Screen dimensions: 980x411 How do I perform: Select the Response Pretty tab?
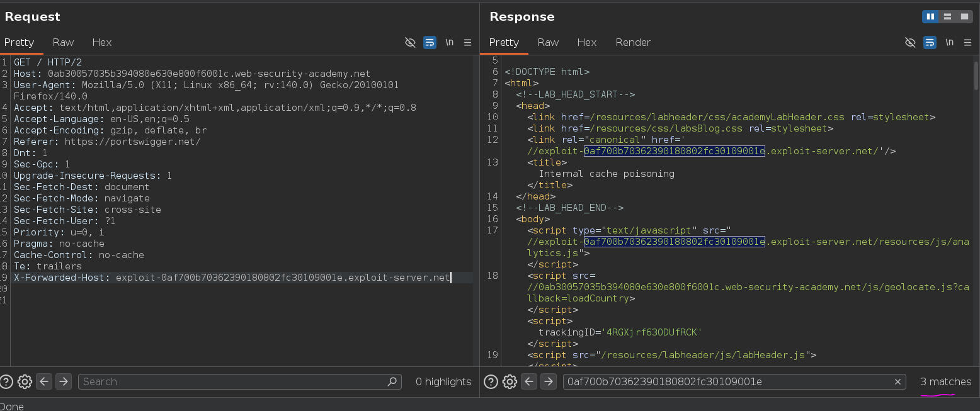tap(504, 42)
